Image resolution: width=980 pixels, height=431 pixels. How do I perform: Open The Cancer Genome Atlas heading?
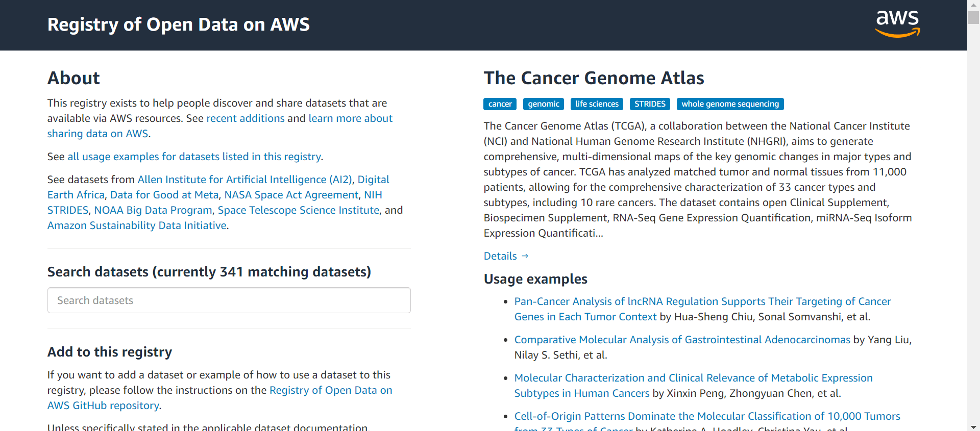pyautogui.click(x=594, y=78)
